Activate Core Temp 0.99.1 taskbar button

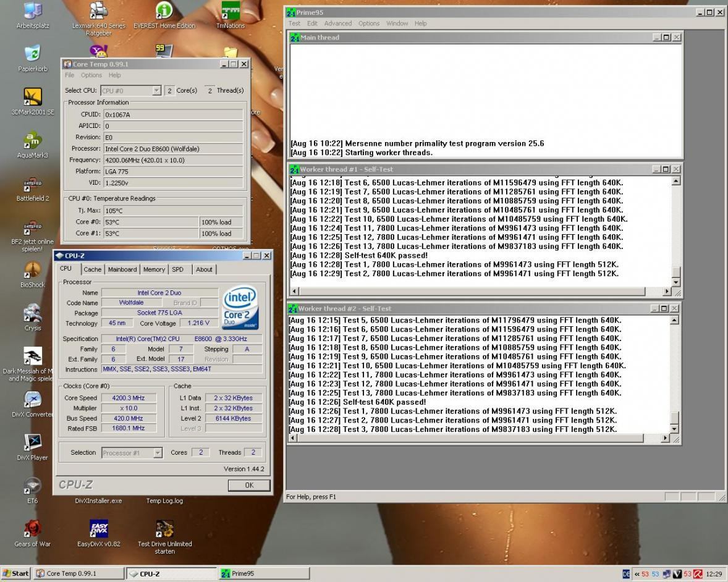[79, 573]
